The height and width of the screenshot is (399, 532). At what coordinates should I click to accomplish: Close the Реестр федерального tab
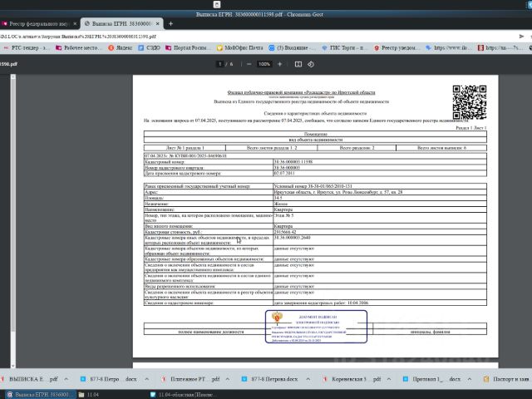[75, 24]
